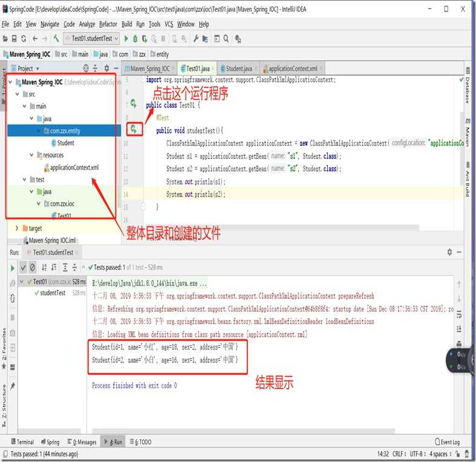Screen dimensions: 476x462
Task: Toggle the Ant Build side panel
Action: point(468,180)
